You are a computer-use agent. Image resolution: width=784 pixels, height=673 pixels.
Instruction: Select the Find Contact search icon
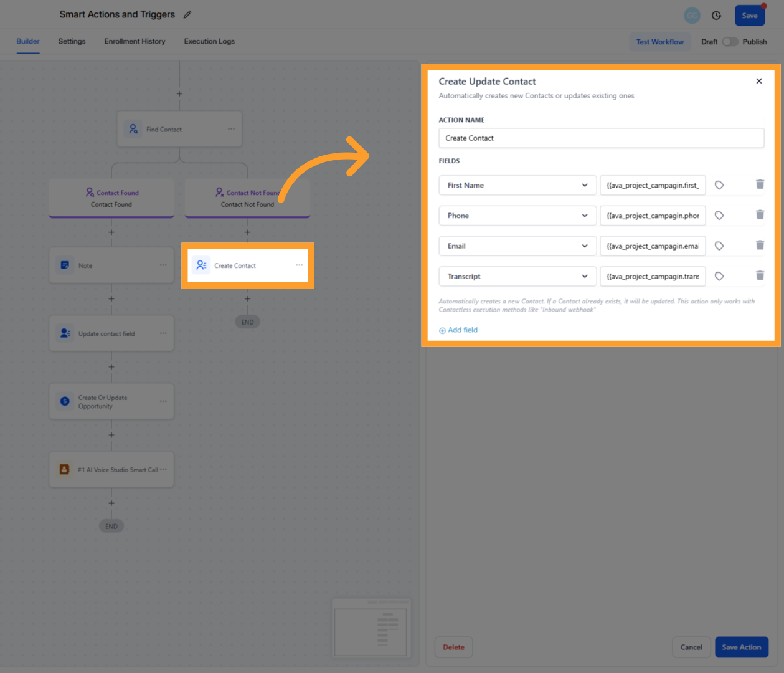[x=133, y=128]
